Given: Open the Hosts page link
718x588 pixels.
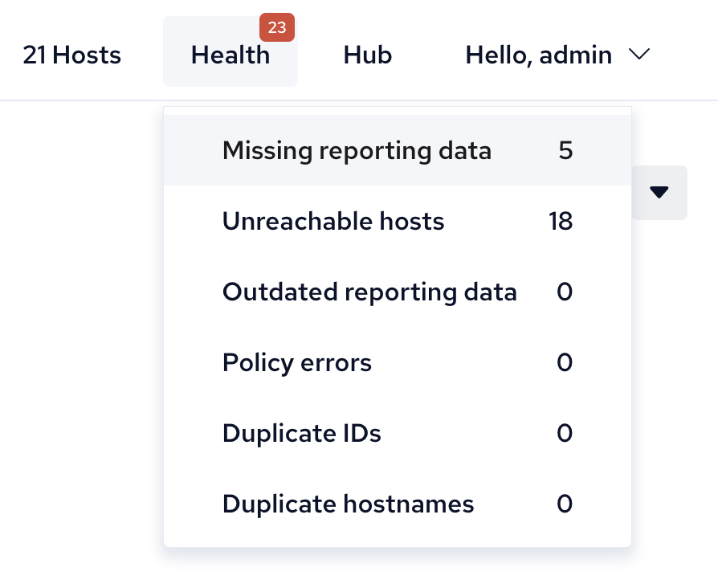Looking at the screenshot, I should pyautogui.click(x=71, y=55).
